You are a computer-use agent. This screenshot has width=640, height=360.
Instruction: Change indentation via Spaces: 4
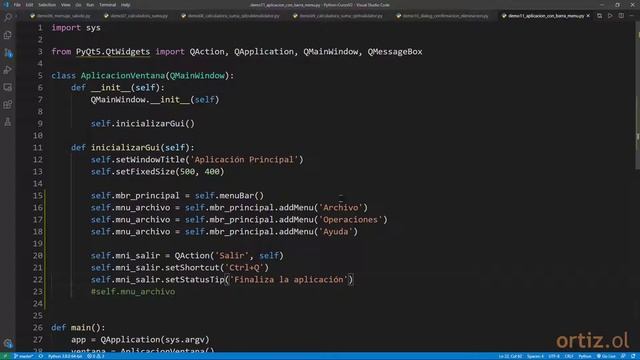pos(535,356)
